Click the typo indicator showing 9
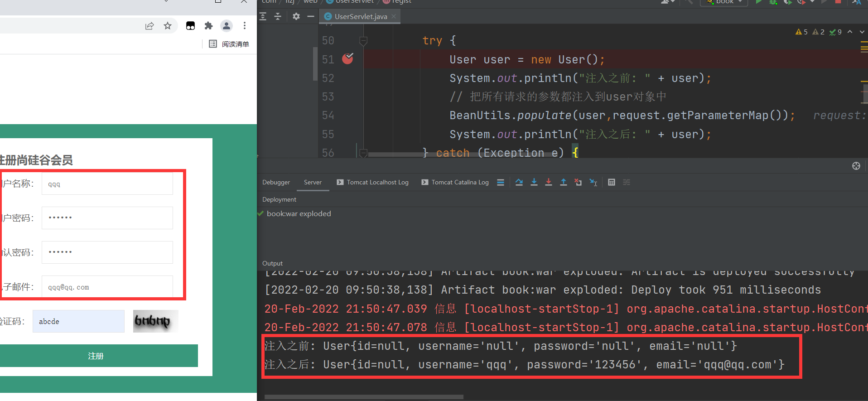Viewport: 868px width, 401px height. (835, 32)
